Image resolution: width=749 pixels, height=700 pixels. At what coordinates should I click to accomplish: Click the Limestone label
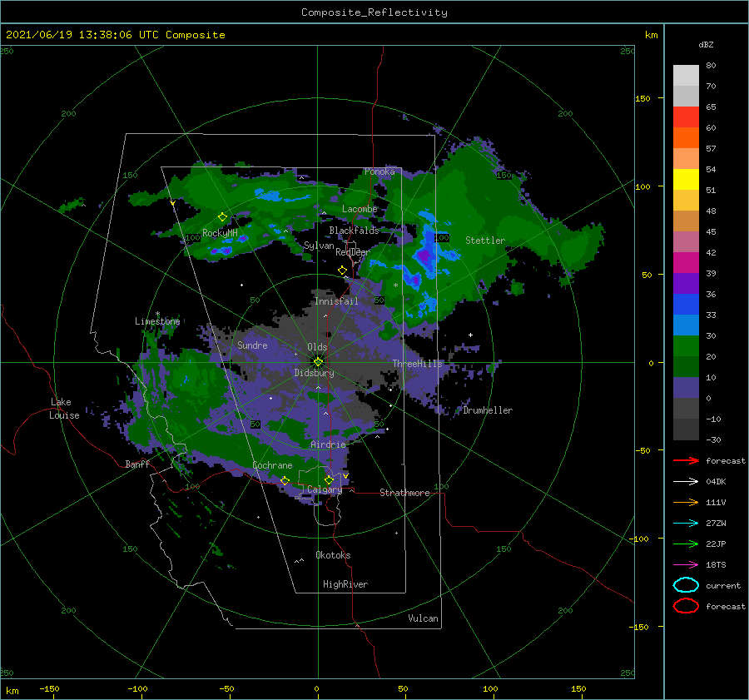pos(157,321)
